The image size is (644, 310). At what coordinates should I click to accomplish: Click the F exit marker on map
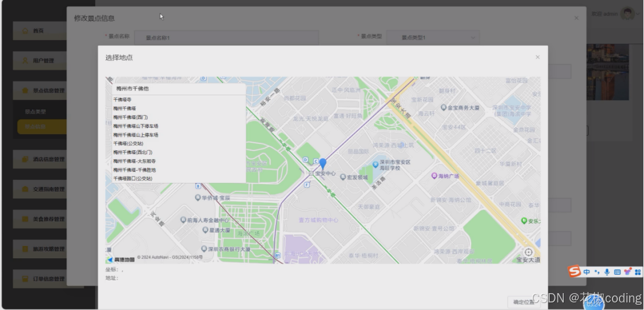point(306,185)
